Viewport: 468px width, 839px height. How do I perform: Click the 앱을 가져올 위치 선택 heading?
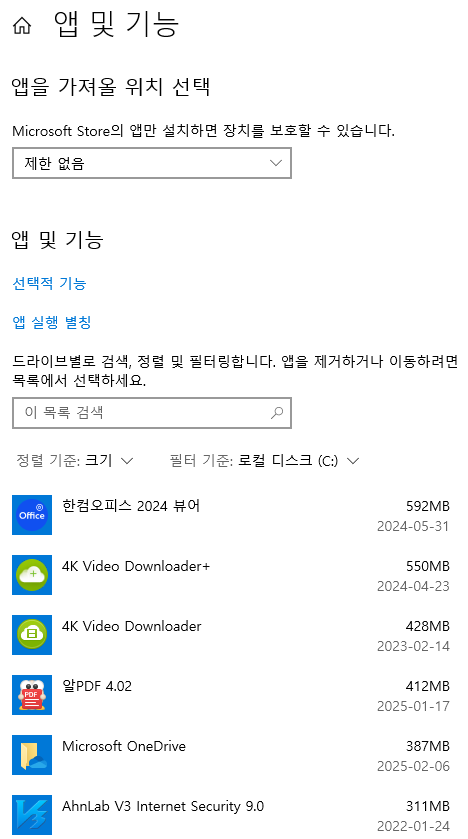(x=110, y=87)
